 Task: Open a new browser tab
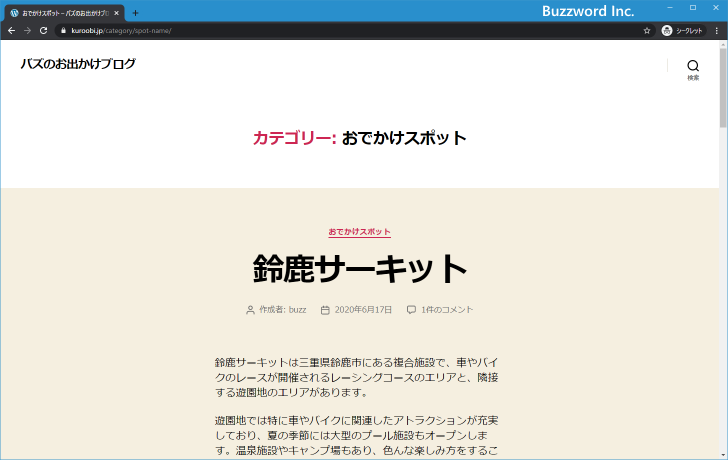[x=135, y=13]
